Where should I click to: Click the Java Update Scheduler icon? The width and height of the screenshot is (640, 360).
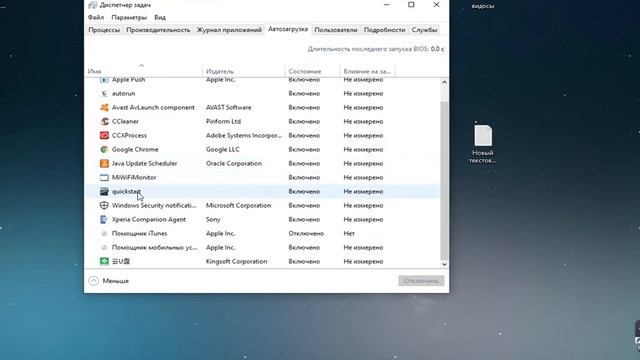(104, 163)
